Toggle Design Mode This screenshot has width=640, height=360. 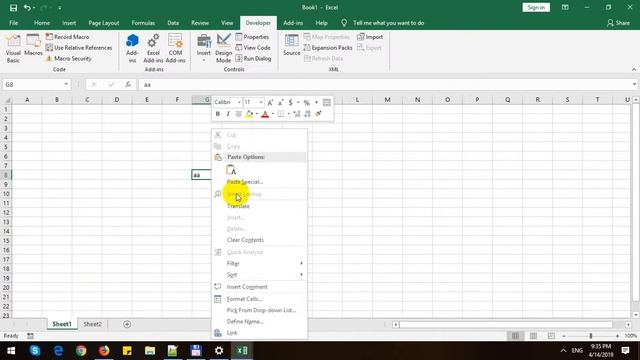pyautogui.click(x=223, y=48)
